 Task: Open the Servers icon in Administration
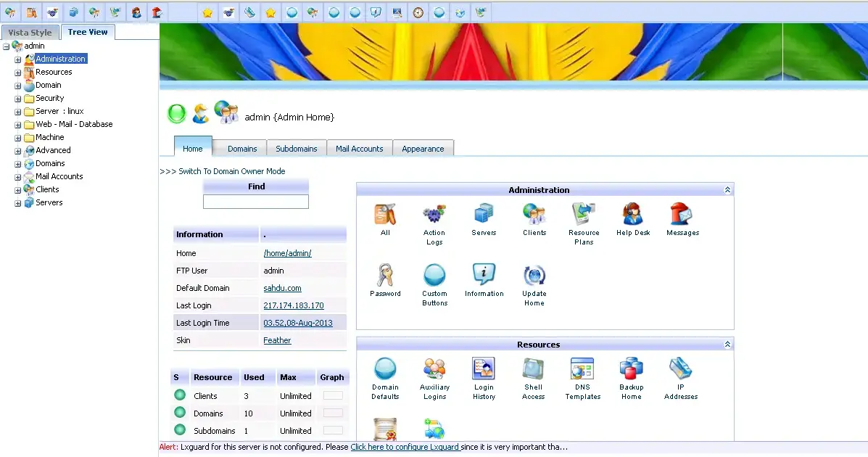484,215
